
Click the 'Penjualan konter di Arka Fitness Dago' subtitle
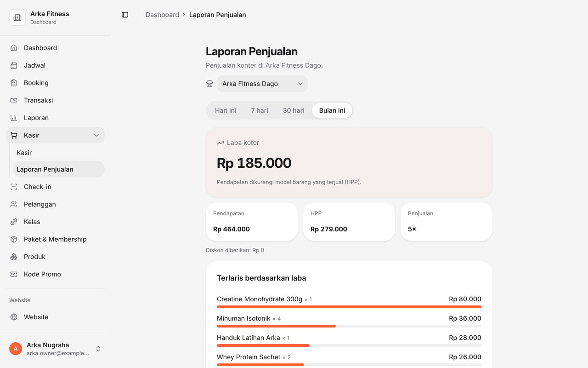(264, 65)
